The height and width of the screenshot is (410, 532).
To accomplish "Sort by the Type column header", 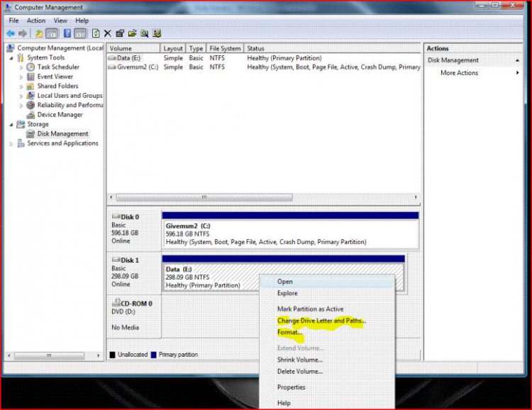I will (x=196, y=48).
